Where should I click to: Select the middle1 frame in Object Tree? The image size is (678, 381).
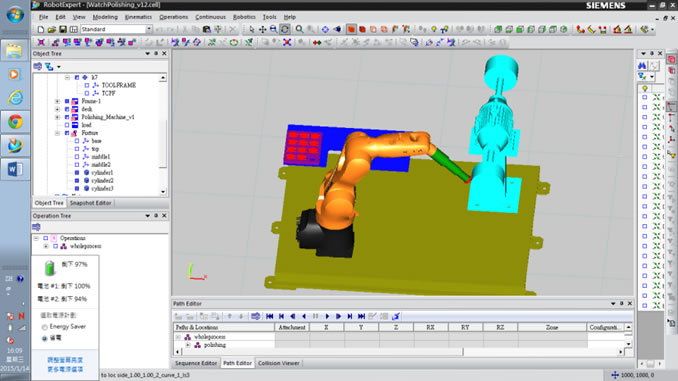(x=101, y=157)
